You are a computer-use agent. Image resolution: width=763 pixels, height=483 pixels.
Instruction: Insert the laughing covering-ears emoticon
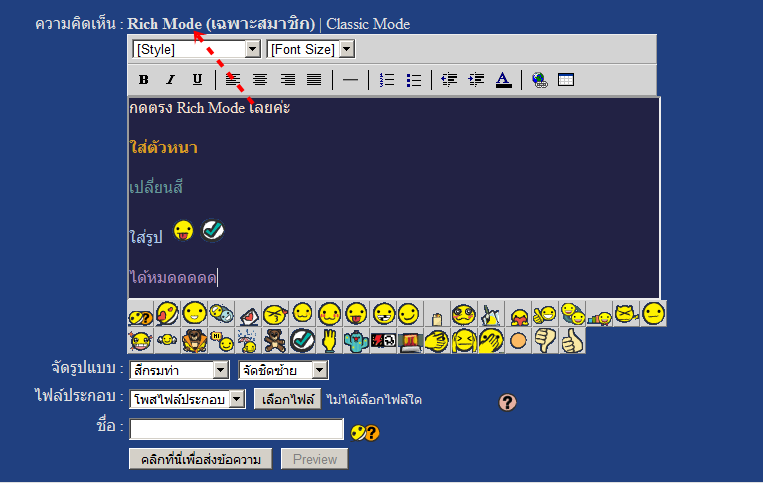pos(464,340)
